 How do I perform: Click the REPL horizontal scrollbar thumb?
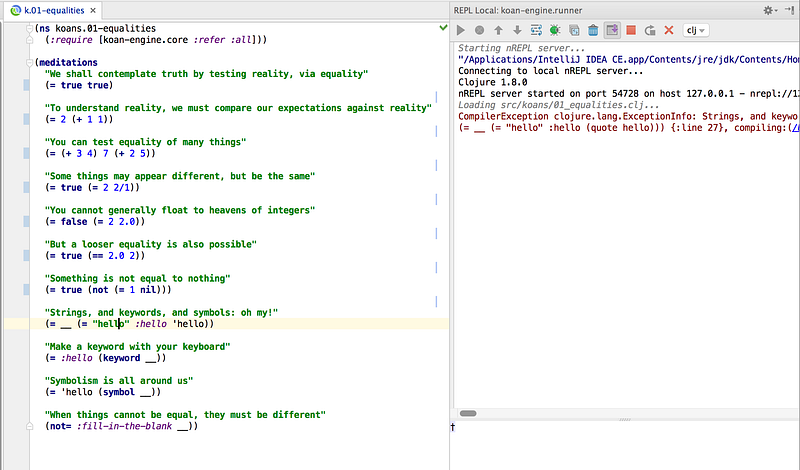click(468, 413)
